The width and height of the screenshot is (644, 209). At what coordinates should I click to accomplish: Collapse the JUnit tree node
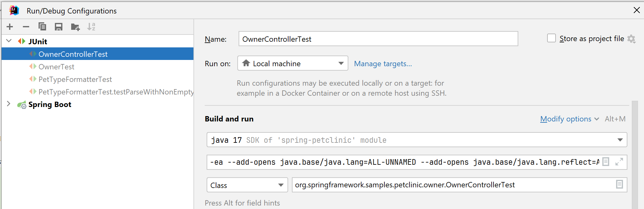(x=9, y=41)
